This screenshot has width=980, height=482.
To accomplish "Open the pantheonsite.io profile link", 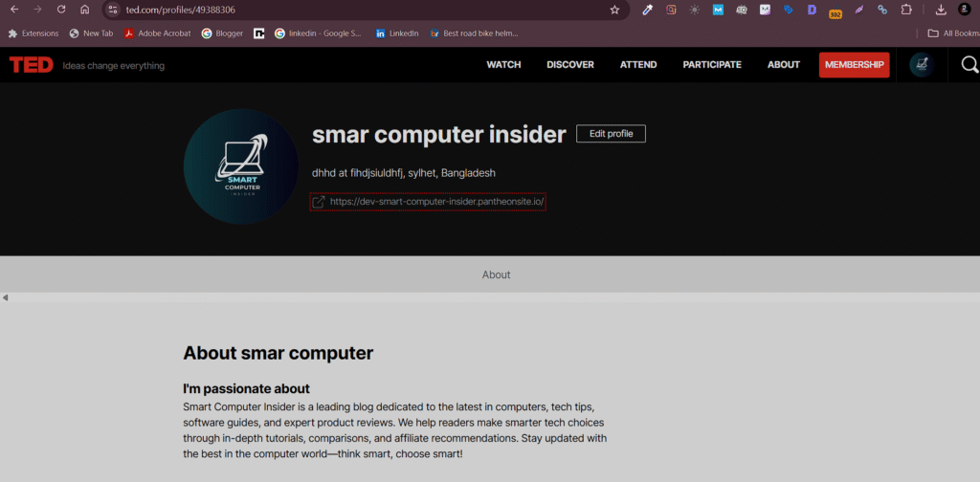I will coord(436,202).
